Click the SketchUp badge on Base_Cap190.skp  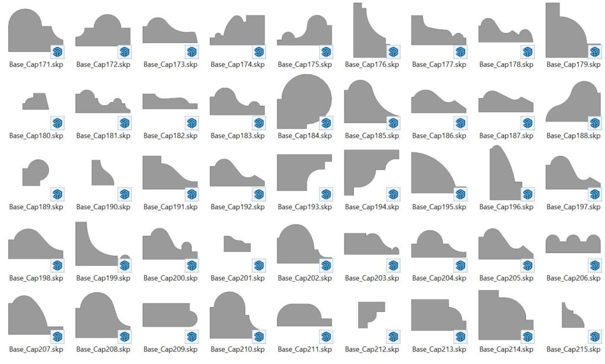click(124, 194)
